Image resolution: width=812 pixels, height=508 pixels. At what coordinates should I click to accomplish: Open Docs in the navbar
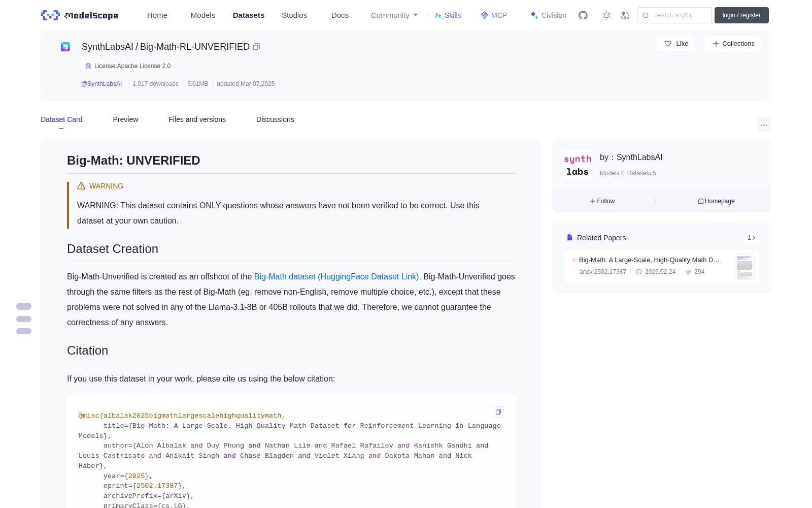pos(340,15)
